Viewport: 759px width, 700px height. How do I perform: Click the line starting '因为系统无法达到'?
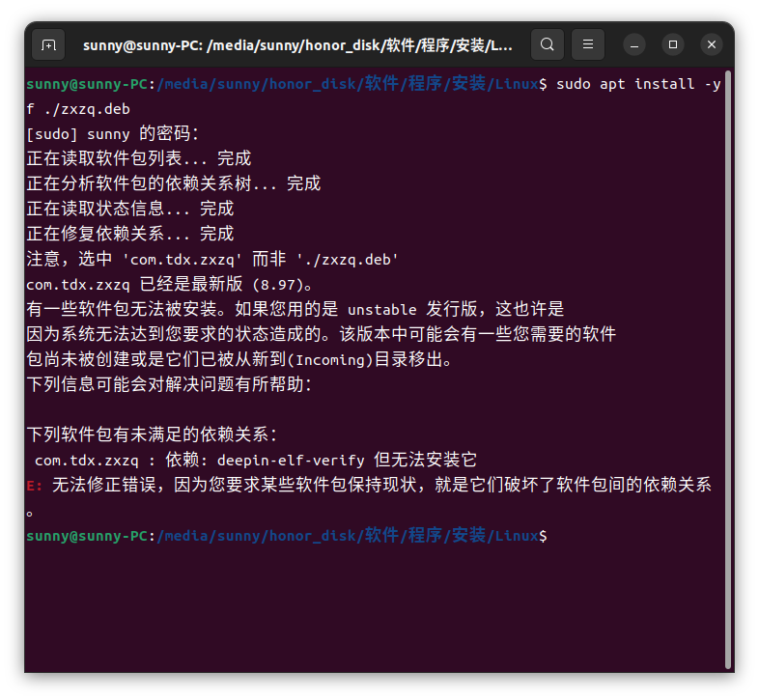(x=322, y=334)
